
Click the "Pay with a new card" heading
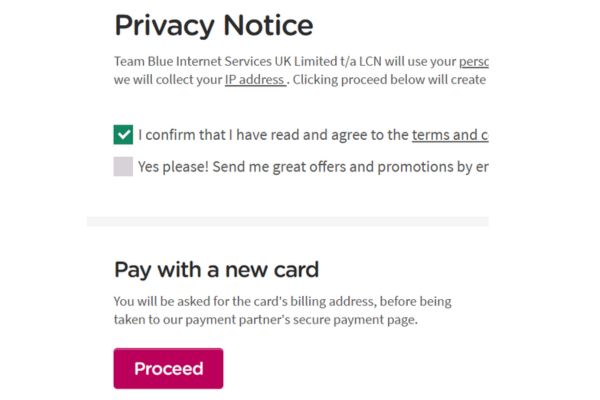pyautogui.click(x=216, y=269)
